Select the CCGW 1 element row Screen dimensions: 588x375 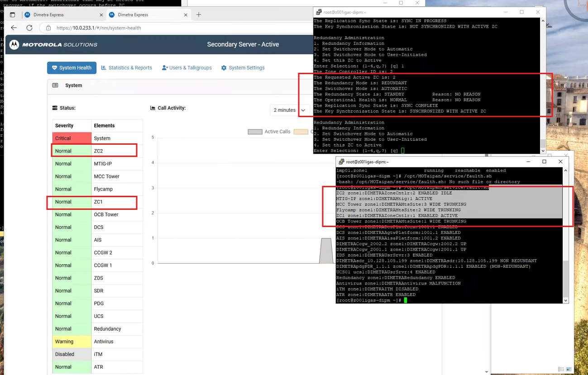pos(98,265)
